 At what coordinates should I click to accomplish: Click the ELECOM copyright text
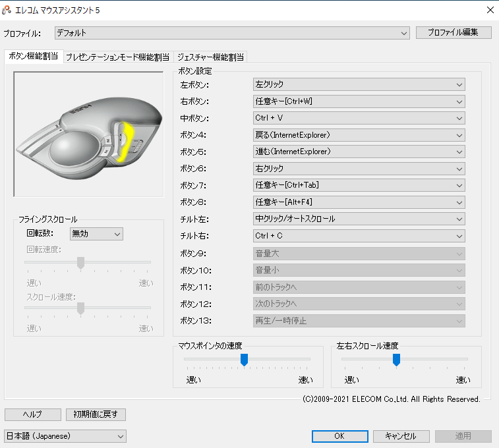click(391, 399)
